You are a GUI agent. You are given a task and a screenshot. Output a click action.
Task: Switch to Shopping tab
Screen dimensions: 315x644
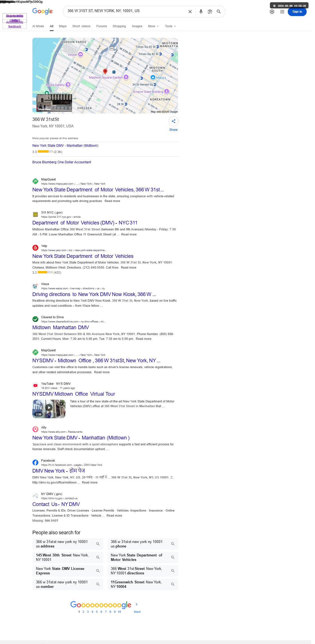pos(119,26)
